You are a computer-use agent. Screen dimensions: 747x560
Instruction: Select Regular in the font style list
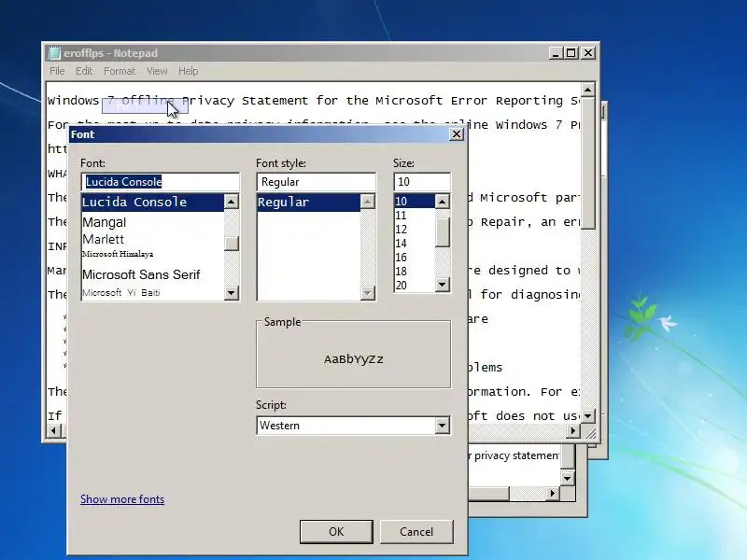[309, 202]
